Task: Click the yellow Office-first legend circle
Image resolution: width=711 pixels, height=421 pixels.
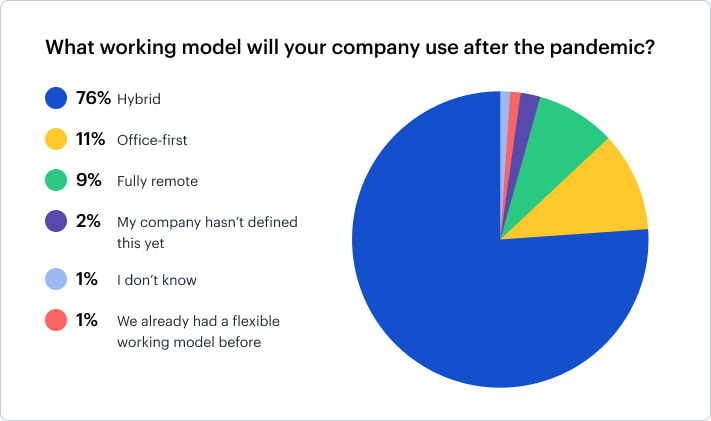Action: (56, 139)
